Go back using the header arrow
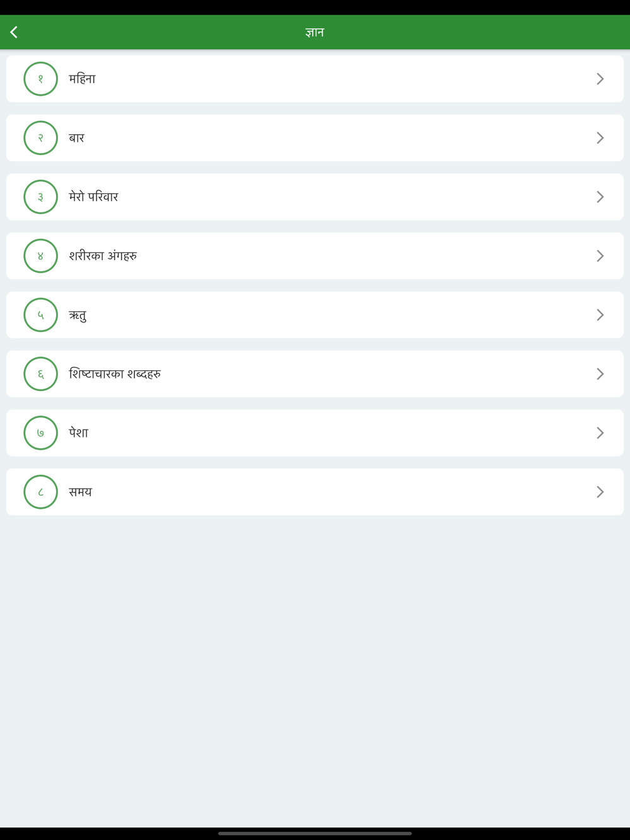The height and width of the screenshot is (840, 630). click(x=14, y=32)
